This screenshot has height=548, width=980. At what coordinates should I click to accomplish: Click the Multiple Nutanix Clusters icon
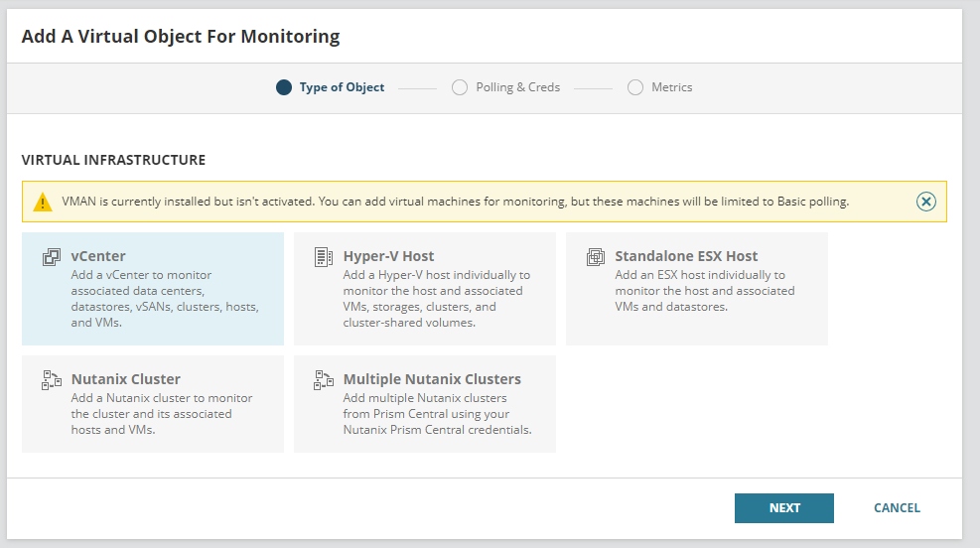tap(323, 380)
